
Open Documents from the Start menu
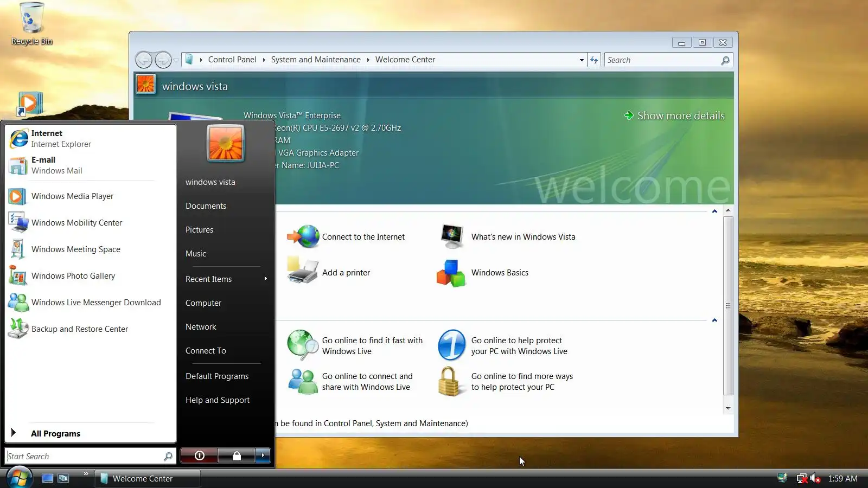(x=206, y=206)
